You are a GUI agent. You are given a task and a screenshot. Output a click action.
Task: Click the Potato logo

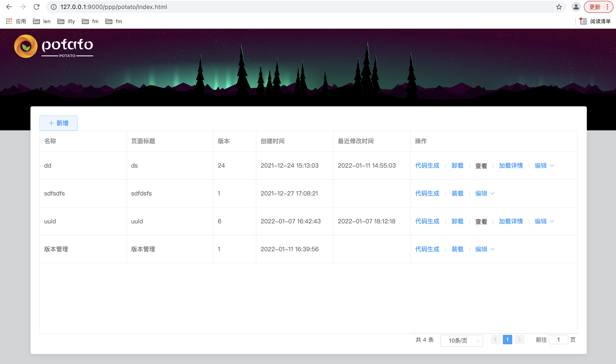54,46
